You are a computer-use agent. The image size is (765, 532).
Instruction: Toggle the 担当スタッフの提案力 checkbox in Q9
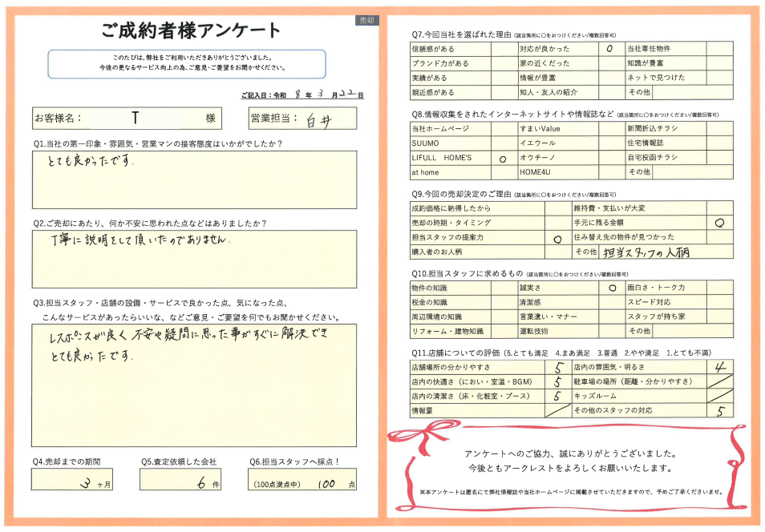click(557, 238)
